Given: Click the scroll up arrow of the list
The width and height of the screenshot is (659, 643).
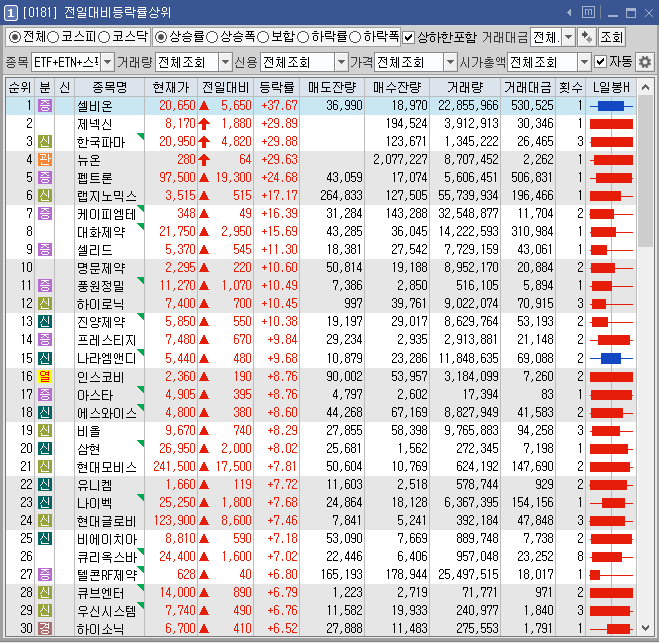Looking at the screenshot, I should pos(645,87).
